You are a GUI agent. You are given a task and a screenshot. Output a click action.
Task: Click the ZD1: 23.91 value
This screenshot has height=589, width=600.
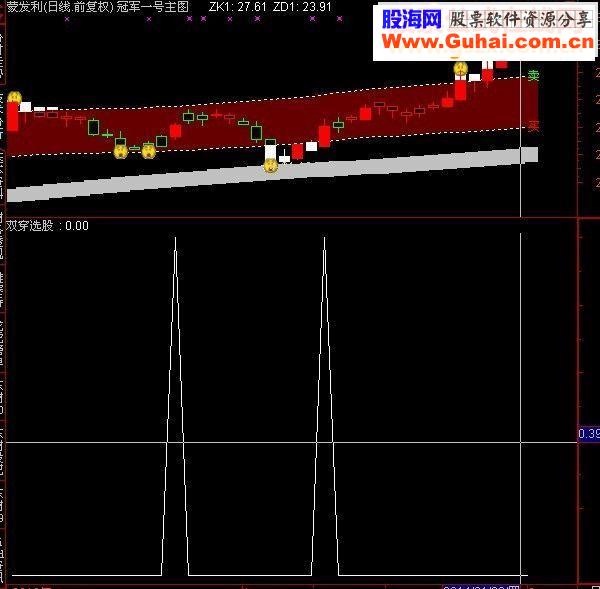tap(302, 7)
